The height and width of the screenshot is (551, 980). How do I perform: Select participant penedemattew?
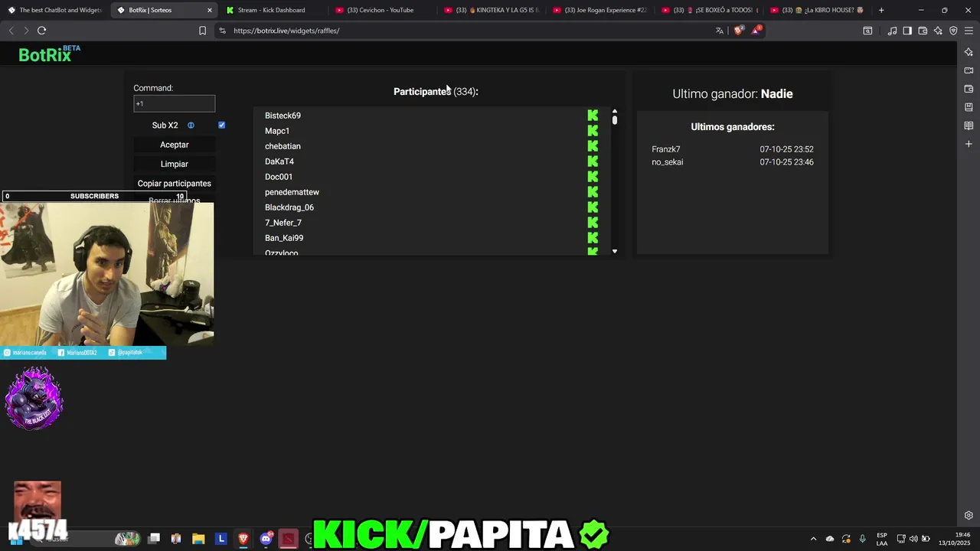[x=292, y=192]
